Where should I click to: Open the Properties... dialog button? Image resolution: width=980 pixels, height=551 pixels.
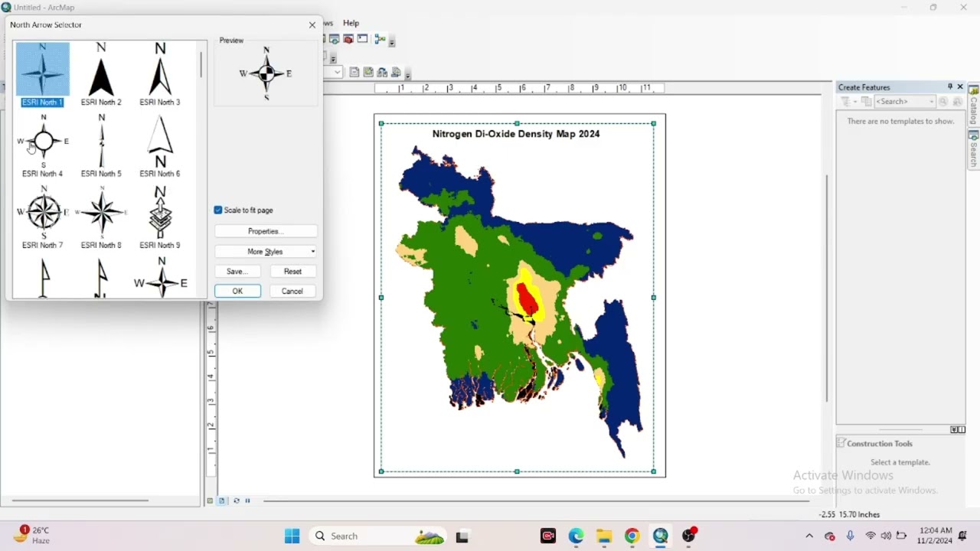point(266,231)
